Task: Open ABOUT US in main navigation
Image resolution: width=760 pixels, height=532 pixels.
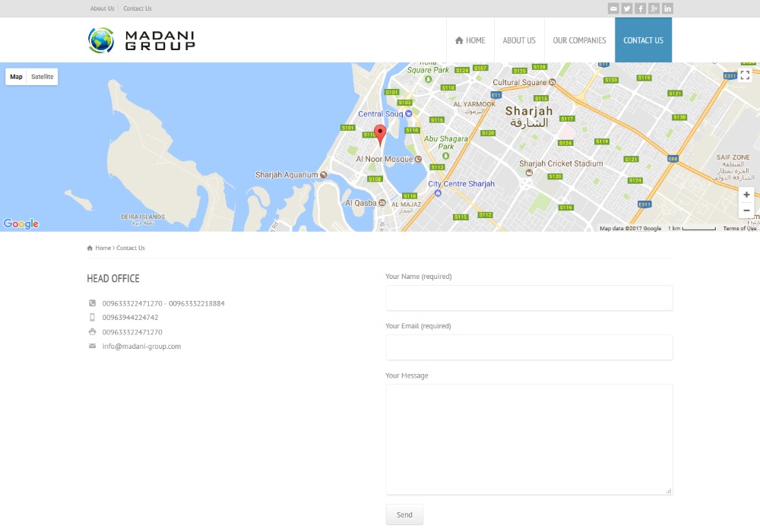Action: pyautogui.click(x=519, y=40)
